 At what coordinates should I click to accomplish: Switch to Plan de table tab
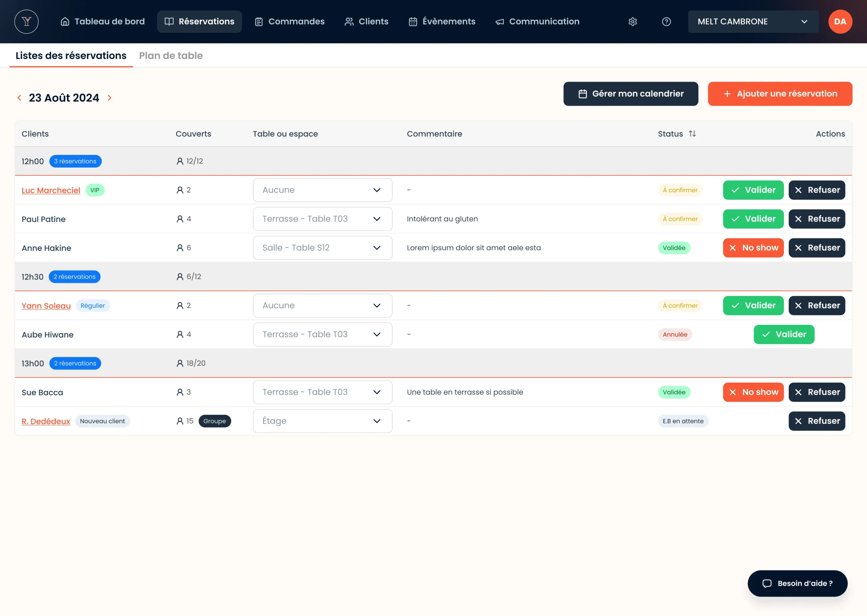coord(171,56)
